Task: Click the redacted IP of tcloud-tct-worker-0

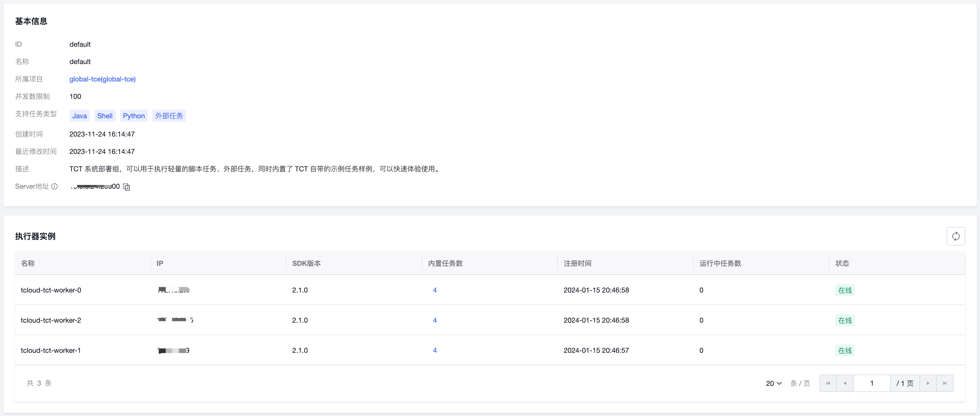Action: click(x=174, y=290)
